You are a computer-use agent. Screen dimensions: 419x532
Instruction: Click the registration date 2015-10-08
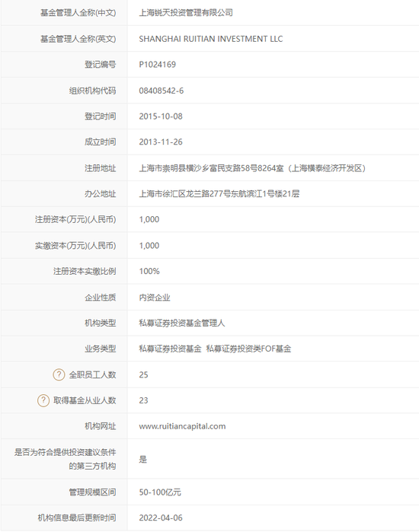(161, 116)
